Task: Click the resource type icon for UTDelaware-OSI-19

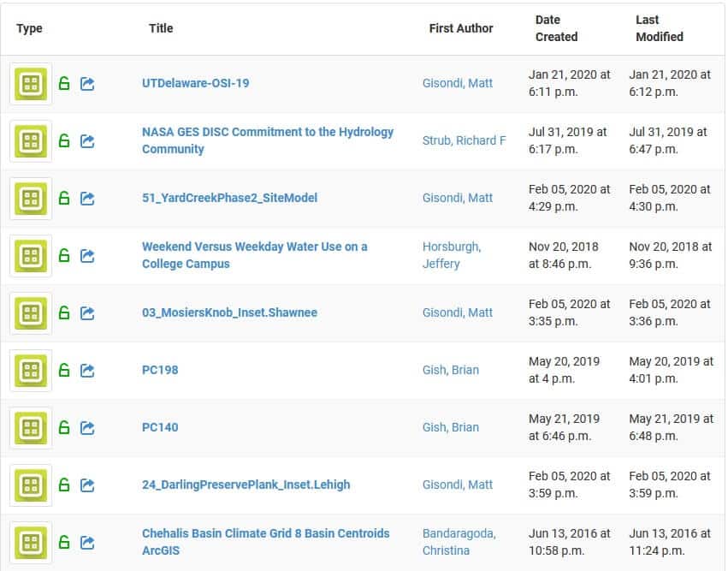Action: tap(31, 84)
